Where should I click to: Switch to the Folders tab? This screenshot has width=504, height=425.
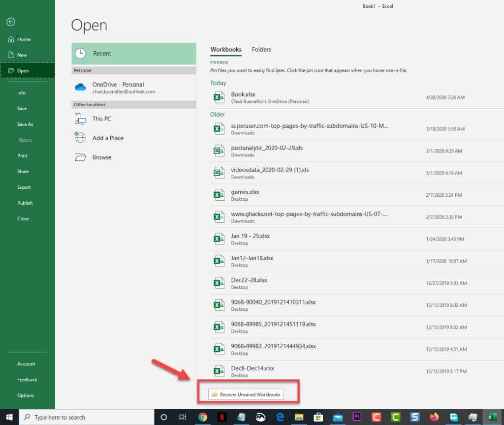click(261, 50)
